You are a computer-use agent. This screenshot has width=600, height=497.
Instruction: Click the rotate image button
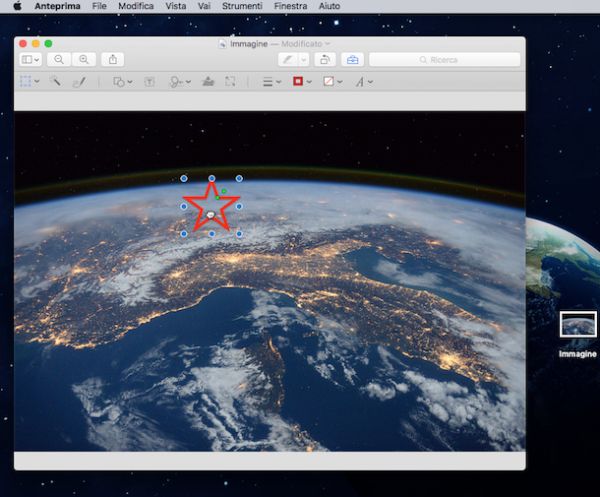[324, 60]
